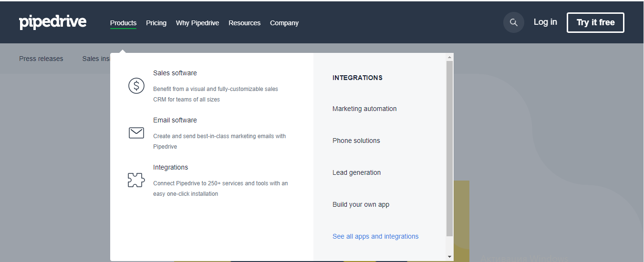644x262 pixels.
Task: Click the dollar sign Sales software icon
Action: click(136, 86)
